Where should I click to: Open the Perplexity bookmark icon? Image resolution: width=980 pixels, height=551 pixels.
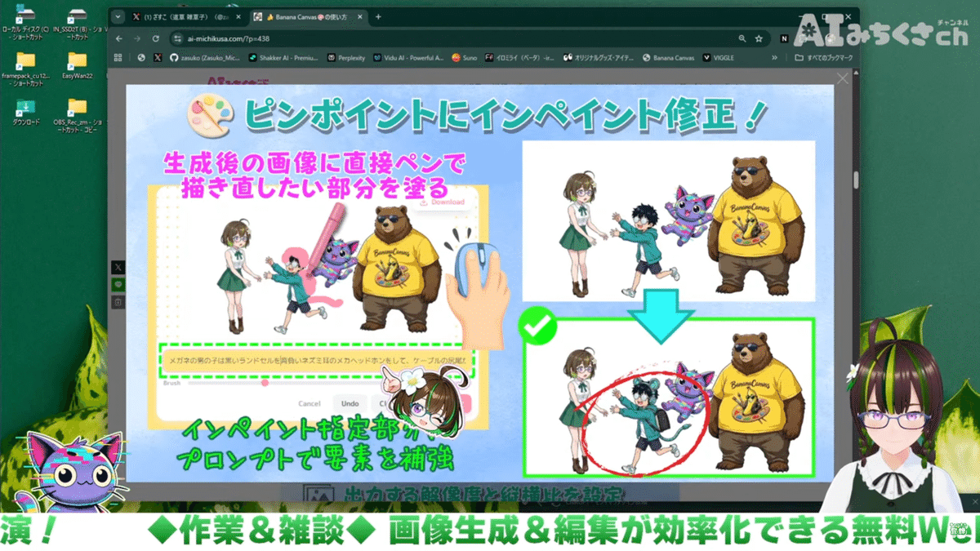tap(331, 58)
